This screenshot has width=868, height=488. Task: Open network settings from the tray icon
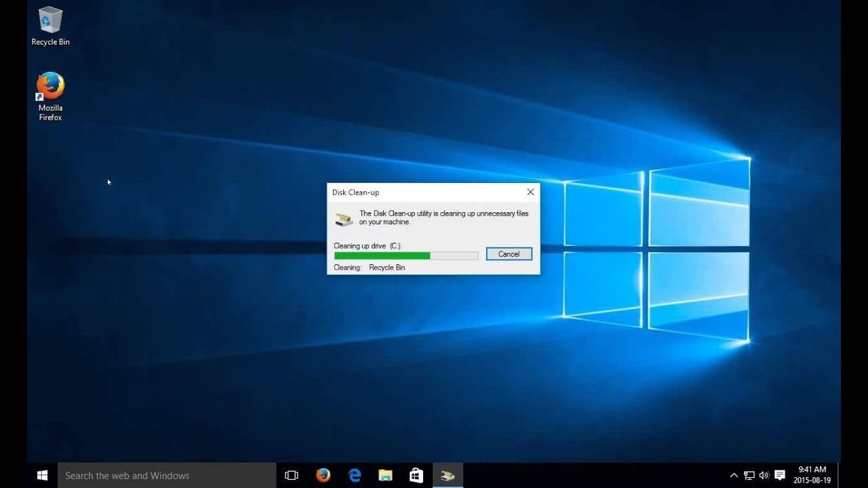click(749, 474)
